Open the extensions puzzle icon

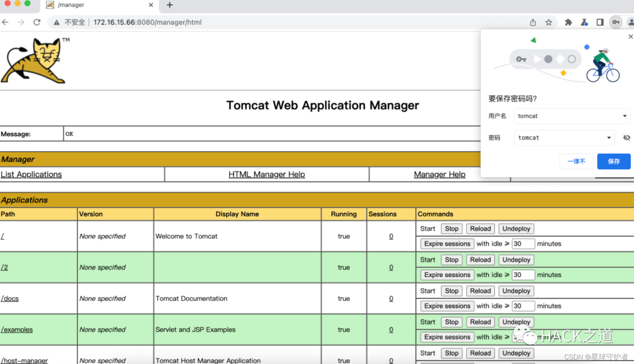568,22
